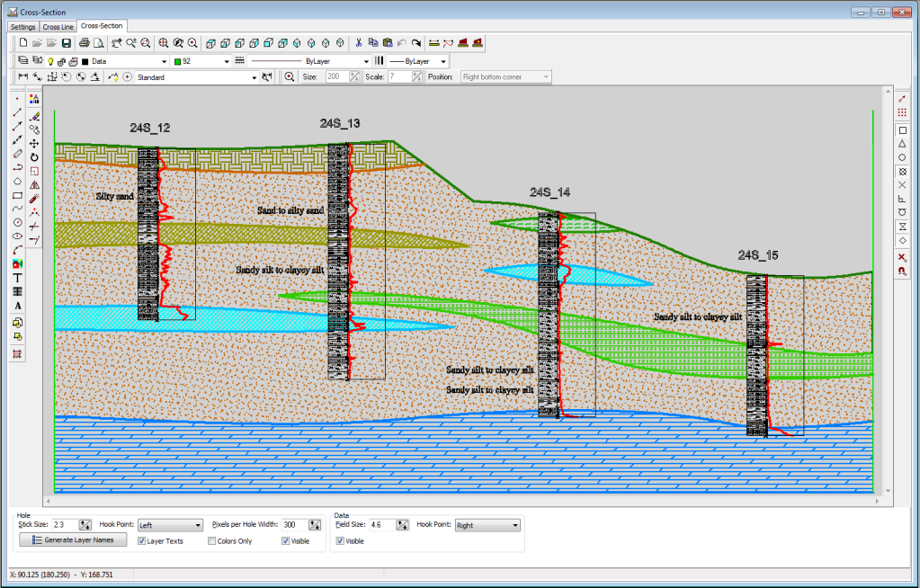Screen dimensions: 920x588
Task: Select the Explode dynamite tool
Action: (34, 199)
